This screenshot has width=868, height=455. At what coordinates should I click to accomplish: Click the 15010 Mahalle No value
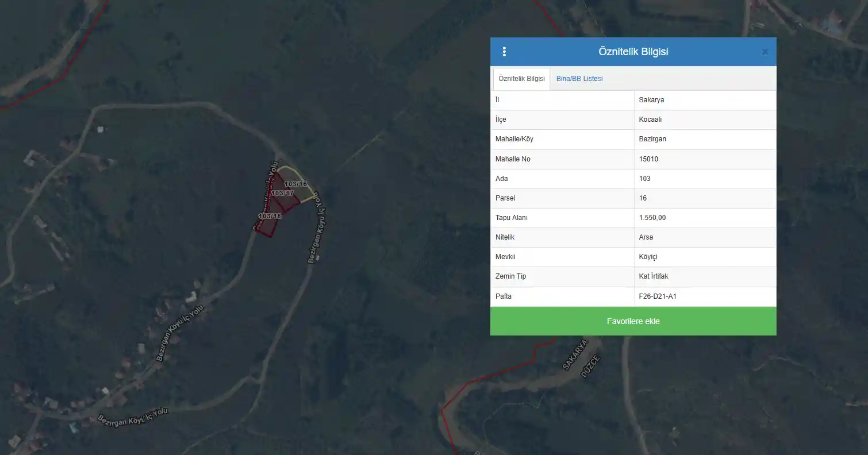[648, 159]
